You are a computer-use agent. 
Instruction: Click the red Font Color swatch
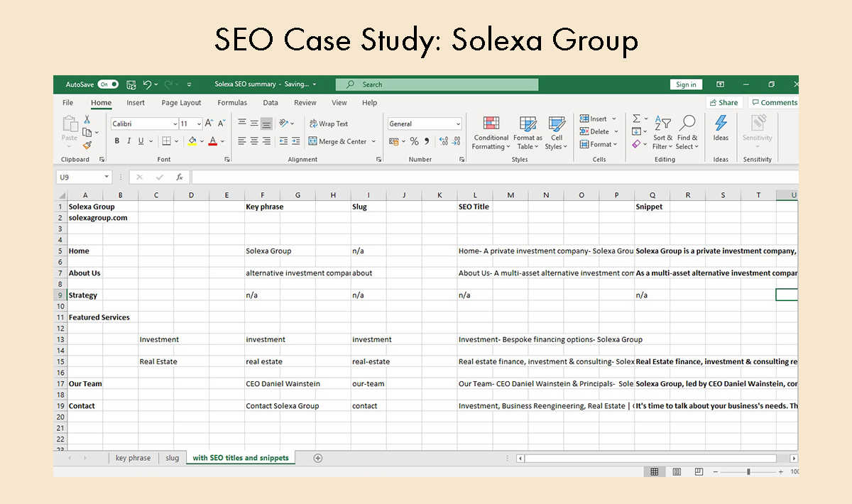click(213, 141)
